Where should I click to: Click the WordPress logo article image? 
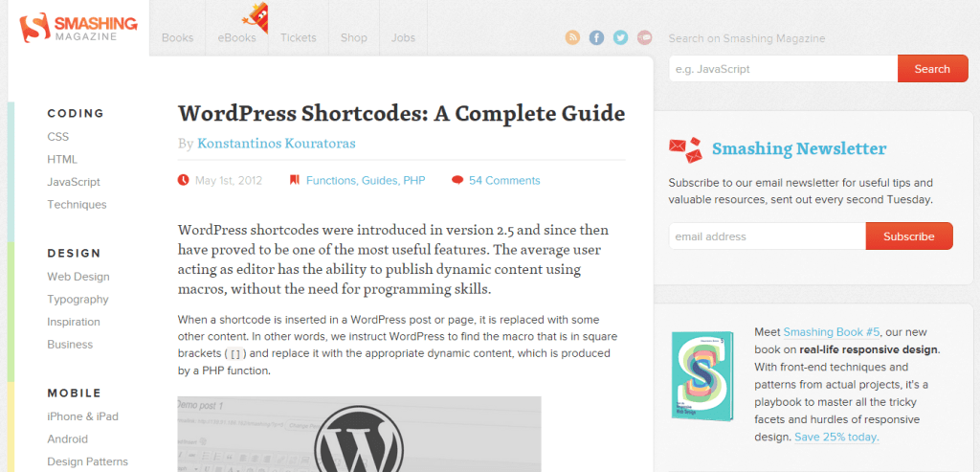(x=360, y=434)
